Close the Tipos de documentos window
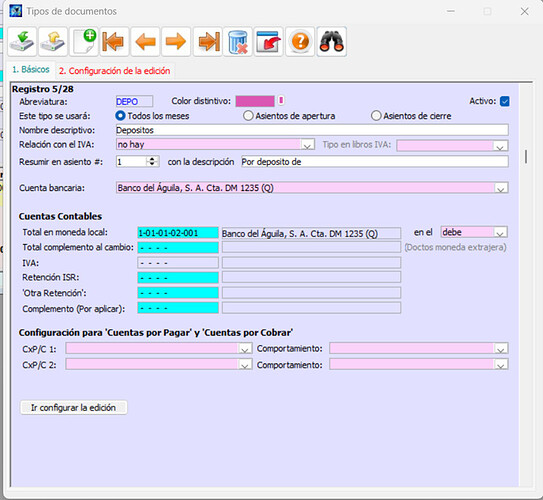Screen dimensions: 543x500 coord(525,11)
